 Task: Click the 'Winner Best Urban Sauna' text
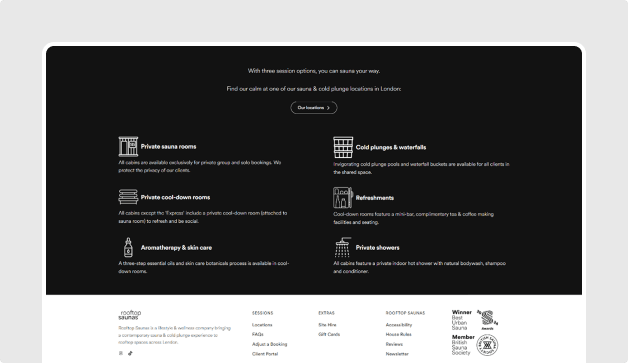462,320
